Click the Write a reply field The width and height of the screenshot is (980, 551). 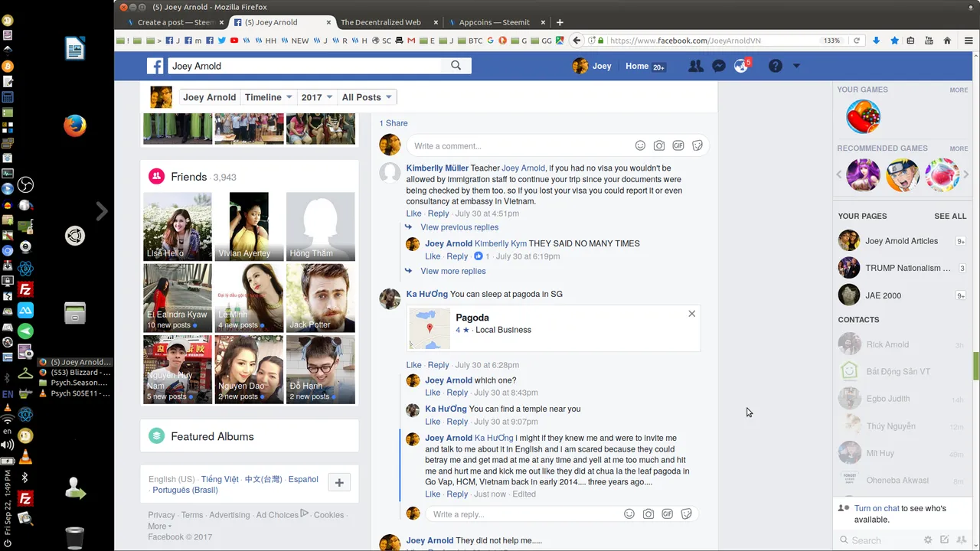(x=524, y=514)
